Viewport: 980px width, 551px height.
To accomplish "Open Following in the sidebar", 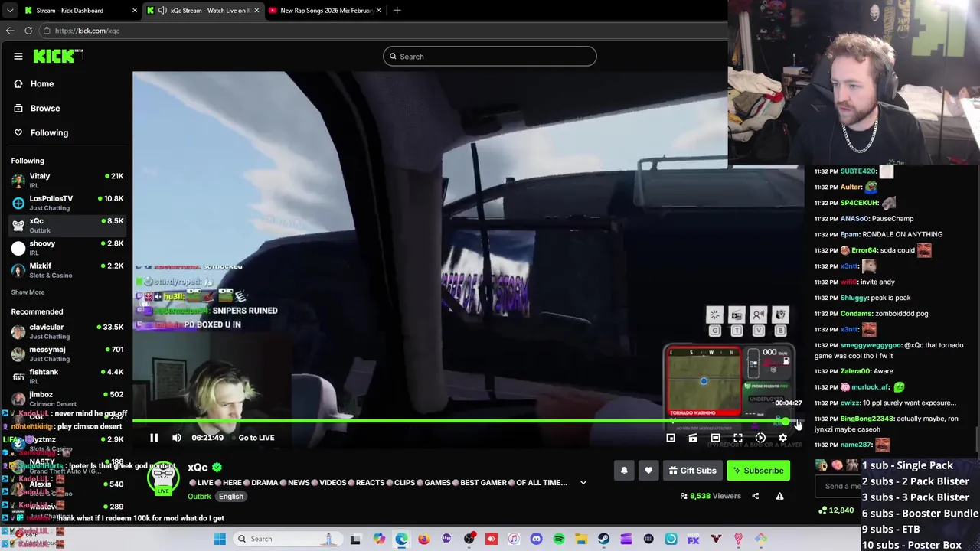I will click(x=49, y=133).
